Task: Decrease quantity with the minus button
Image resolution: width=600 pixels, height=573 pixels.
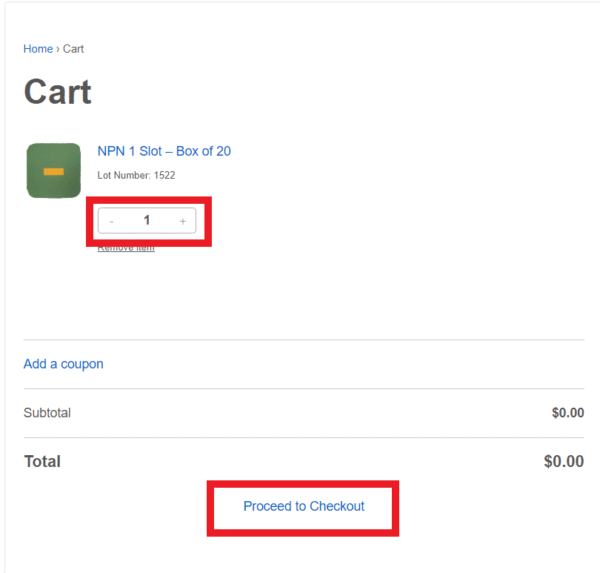Action: pos(111,221)
